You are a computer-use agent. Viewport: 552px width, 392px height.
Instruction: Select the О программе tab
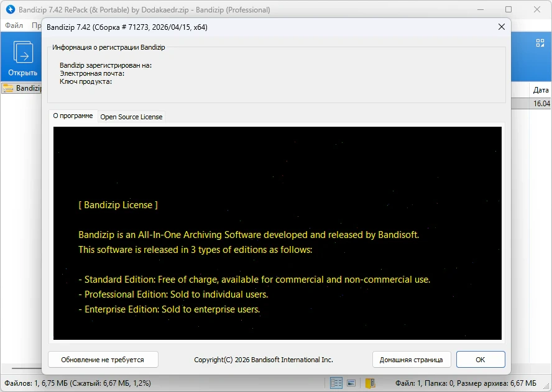[73, 116]
